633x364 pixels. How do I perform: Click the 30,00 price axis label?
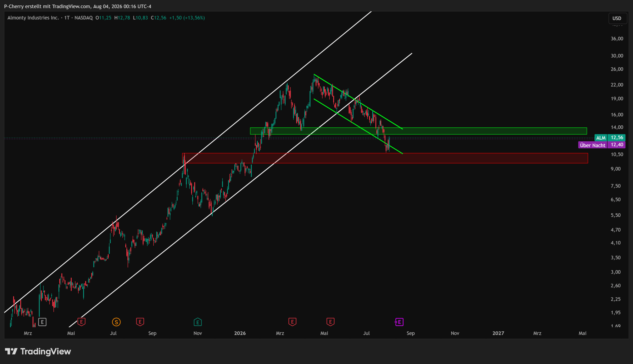[617, 56]
